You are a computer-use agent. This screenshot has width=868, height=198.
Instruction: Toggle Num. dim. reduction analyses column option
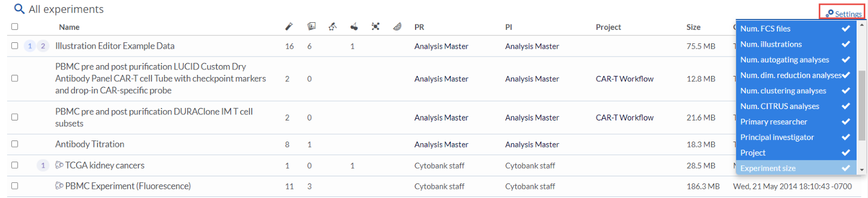[796, 75]
